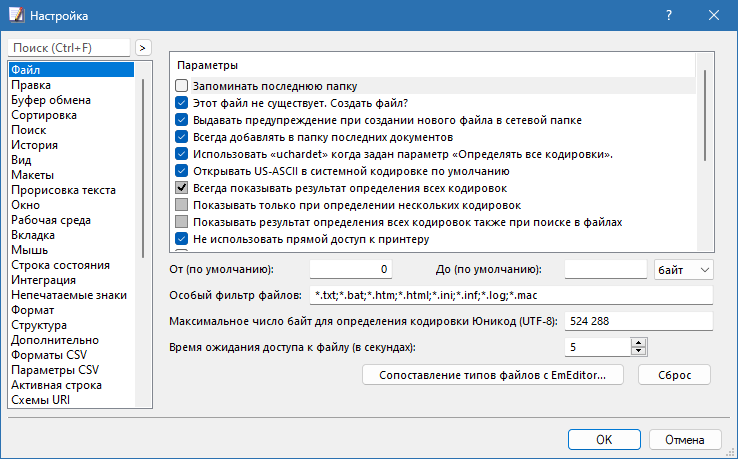Toggle 'Всегда показывать результат определения всех кодировок'
738x459 pixels.
pos(182,187)
